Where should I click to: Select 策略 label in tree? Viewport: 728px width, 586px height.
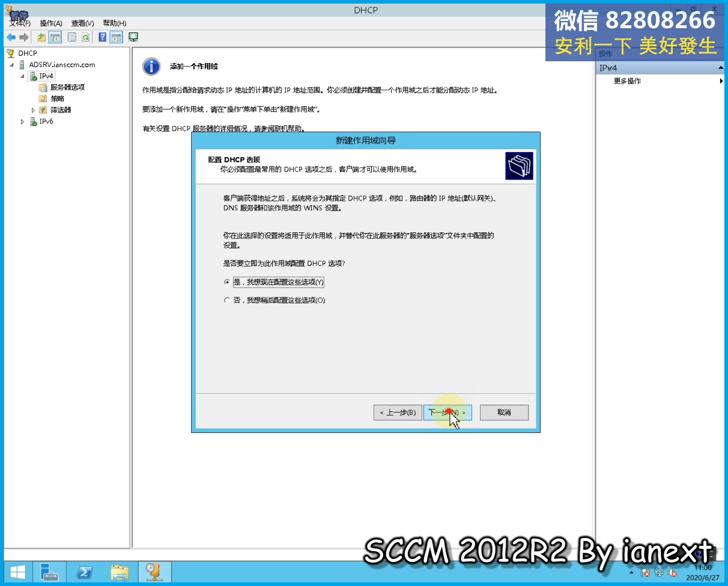pos(57,99)
